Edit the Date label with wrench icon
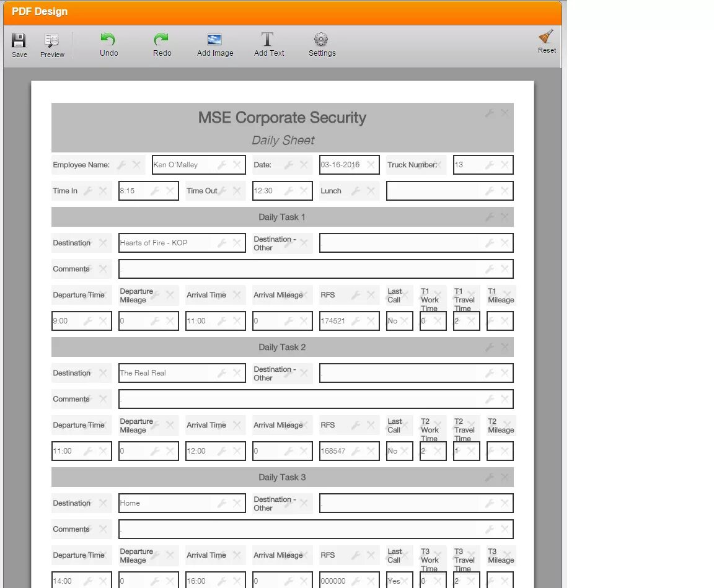Viewport: 714px width, 588px height. pyautogui.click(x=289, y=165)
